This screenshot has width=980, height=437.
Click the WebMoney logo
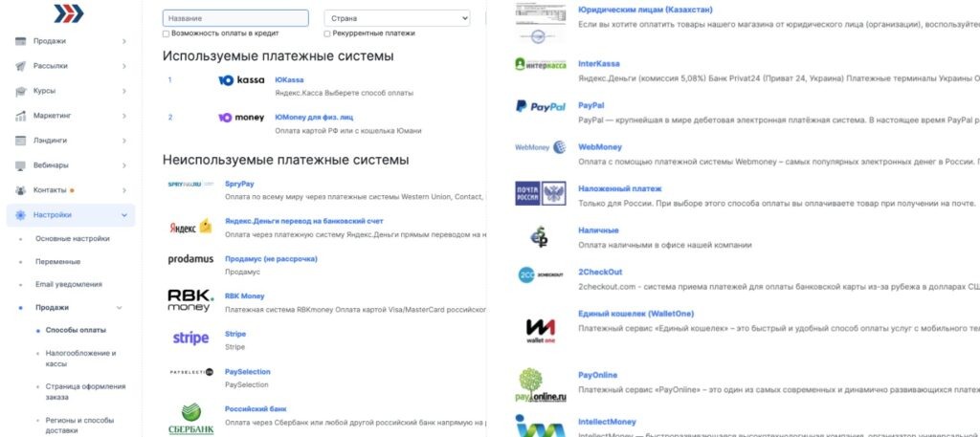[x=541, y=147]
